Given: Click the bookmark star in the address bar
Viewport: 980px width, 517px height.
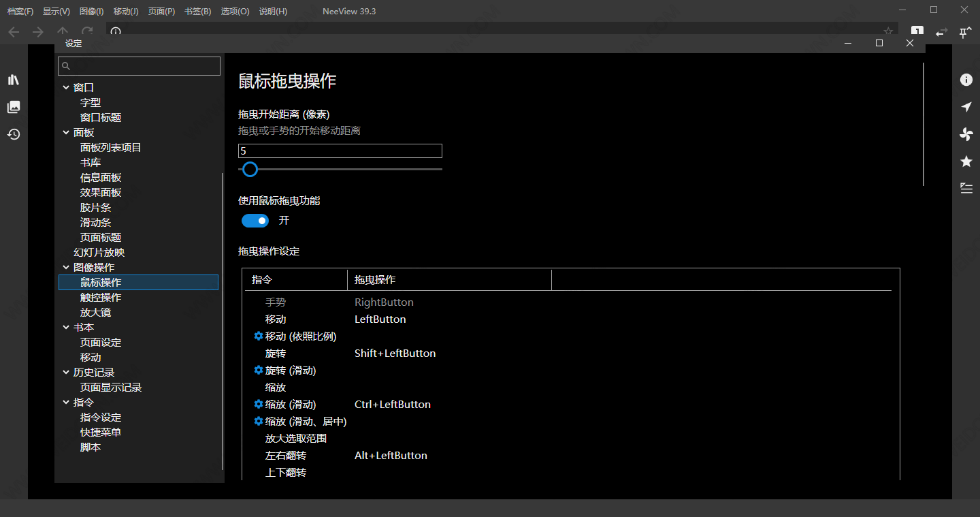Looking at the screenshot, I should point(887,31).
